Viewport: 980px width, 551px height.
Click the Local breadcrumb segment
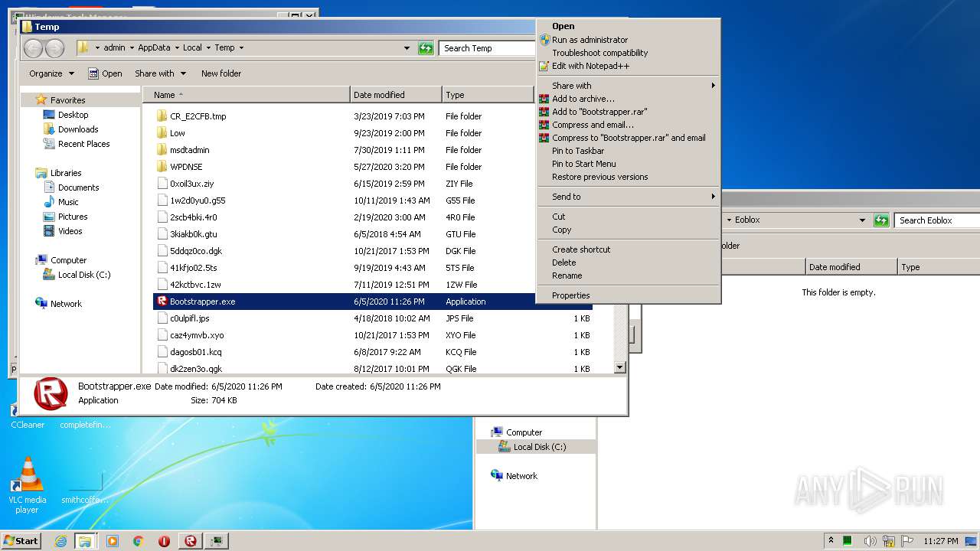pos(192,47)
